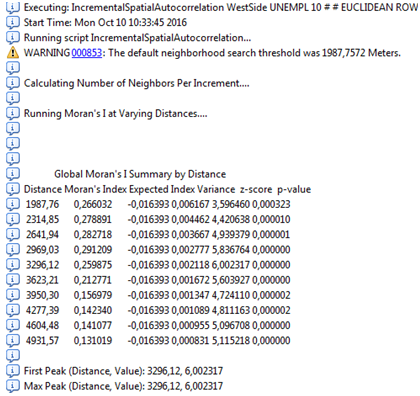Select Moran's Index value 0,278891
The image size is (420, 396).
93,219
